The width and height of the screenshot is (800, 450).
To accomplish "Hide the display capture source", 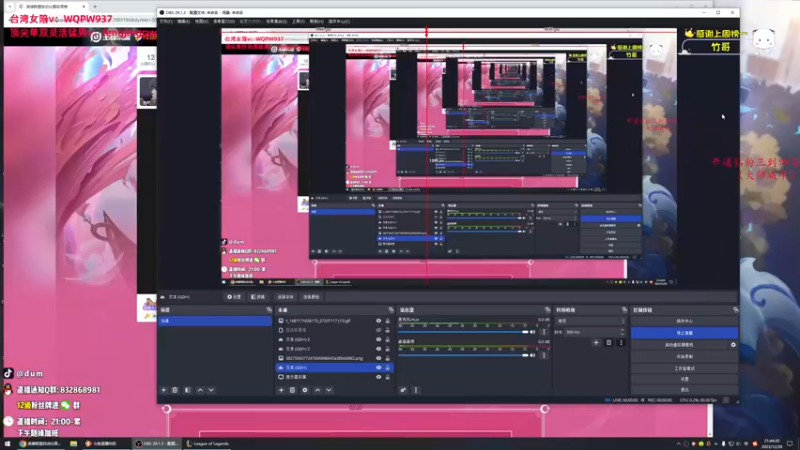I will click(379, 377).
